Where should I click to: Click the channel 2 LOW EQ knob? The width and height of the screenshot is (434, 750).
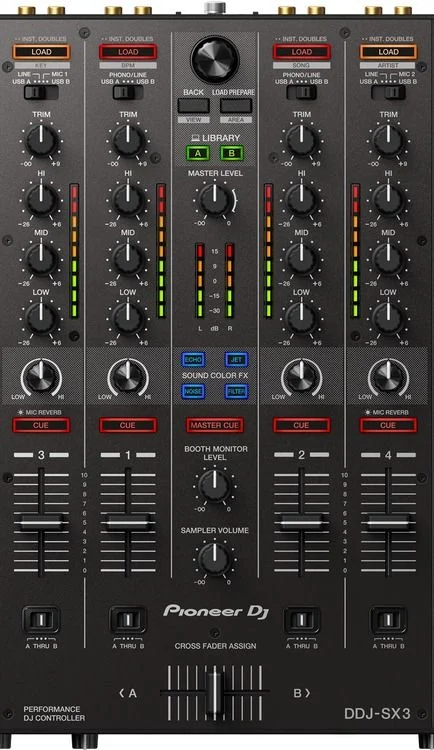(x=301, y=319)
